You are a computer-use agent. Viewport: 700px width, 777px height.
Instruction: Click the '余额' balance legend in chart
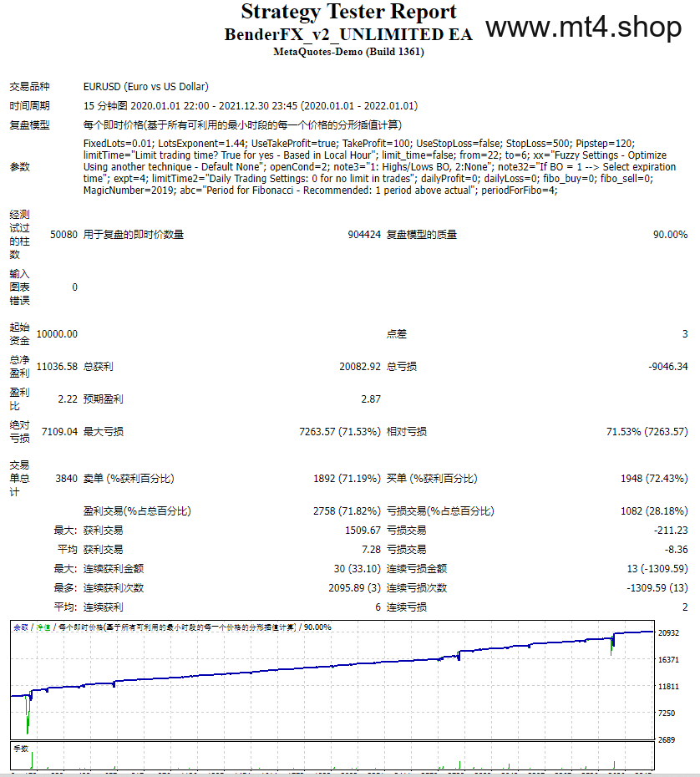point(21,627)
